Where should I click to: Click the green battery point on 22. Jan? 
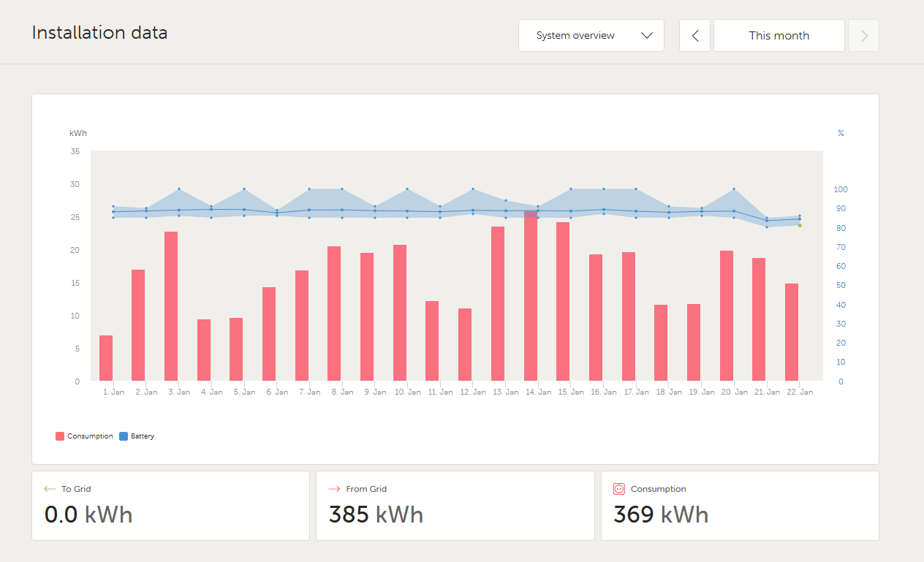click(800, 225)
